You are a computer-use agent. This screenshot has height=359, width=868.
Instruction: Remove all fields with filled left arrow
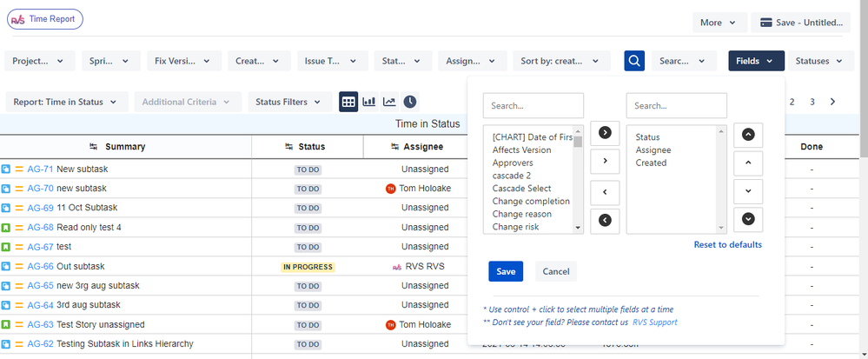pyautogui.click(x=605, y=220)
